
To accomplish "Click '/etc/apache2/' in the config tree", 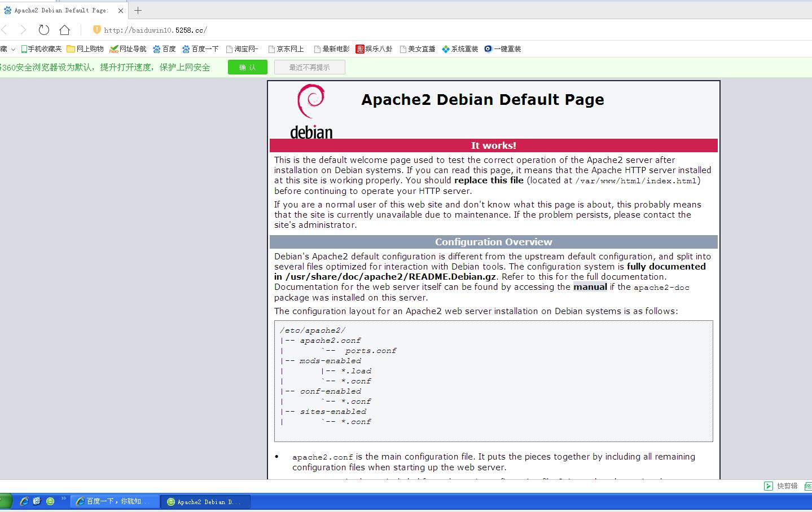I will (313, 330).
